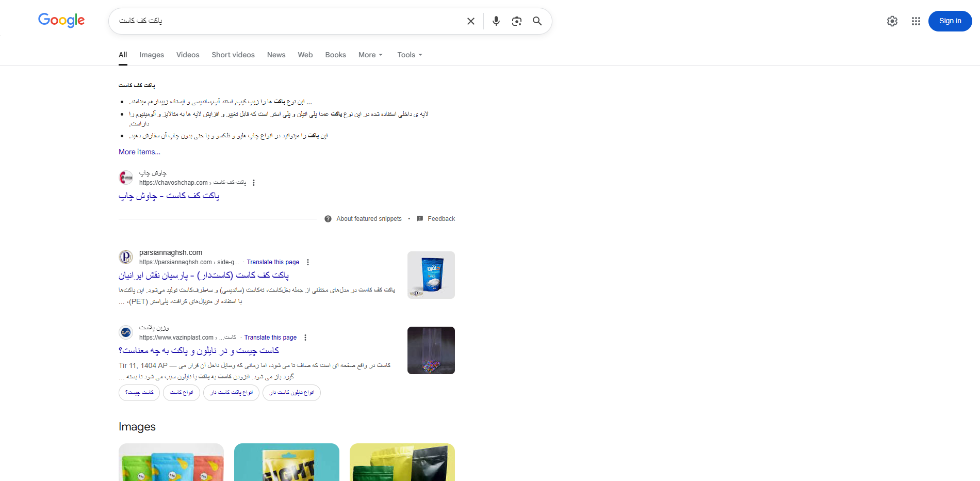The width and height of the screenshot is (980, 481).
Task: Translate the vazinplast.com result page
Action: 270,338
